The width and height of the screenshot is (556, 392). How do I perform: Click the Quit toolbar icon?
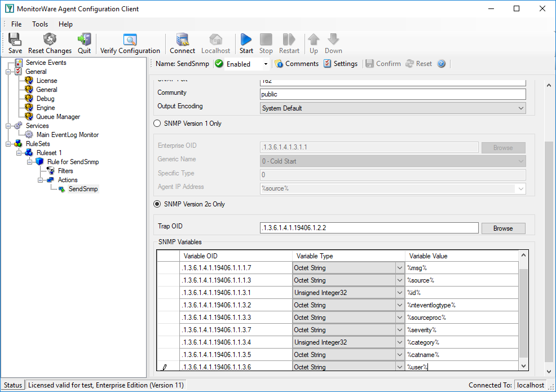(x=85, y=43)
